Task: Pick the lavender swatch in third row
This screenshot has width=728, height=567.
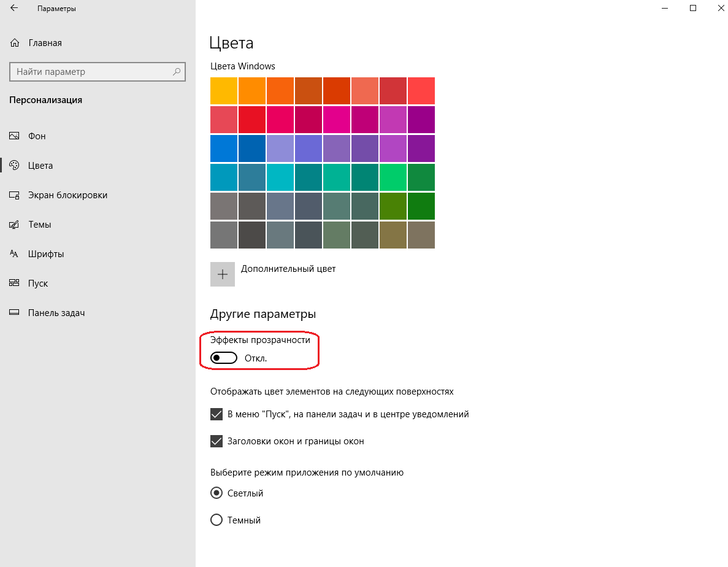Action: (x=280, y=148)
